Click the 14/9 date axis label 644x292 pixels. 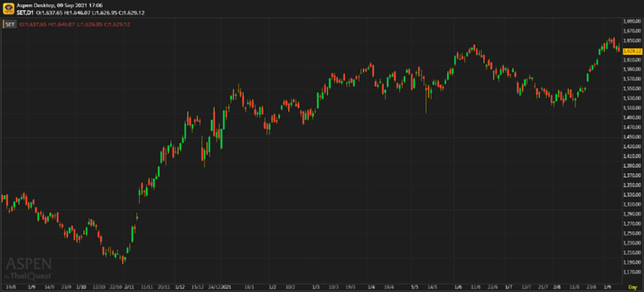click(x=50, y=287)
